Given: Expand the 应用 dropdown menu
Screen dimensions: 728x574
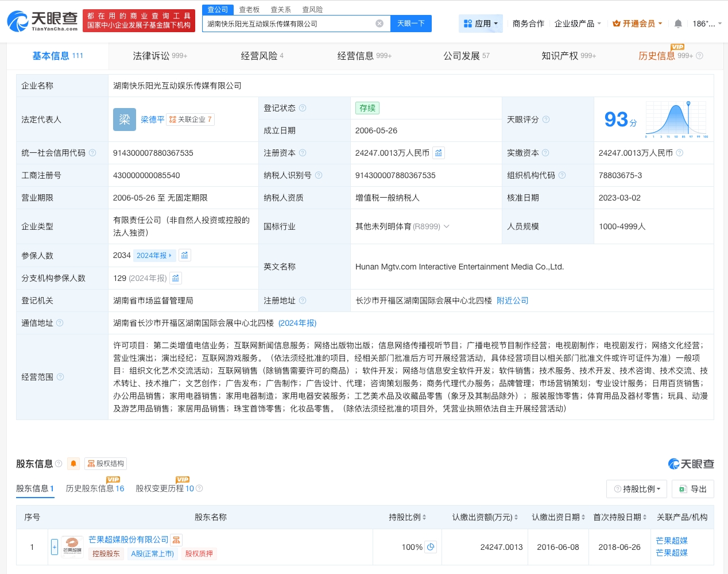Looking at the screenshot, I should 481,24.
